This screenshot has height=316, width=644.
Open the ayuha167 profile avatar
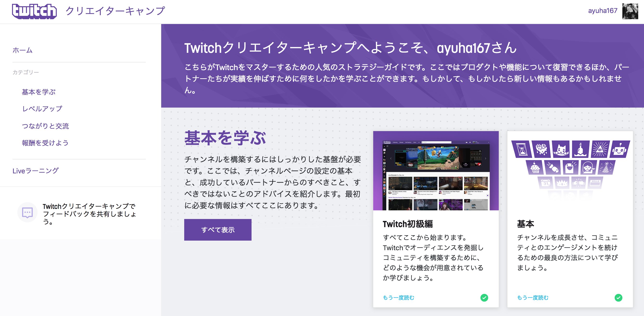coord(630,11)
